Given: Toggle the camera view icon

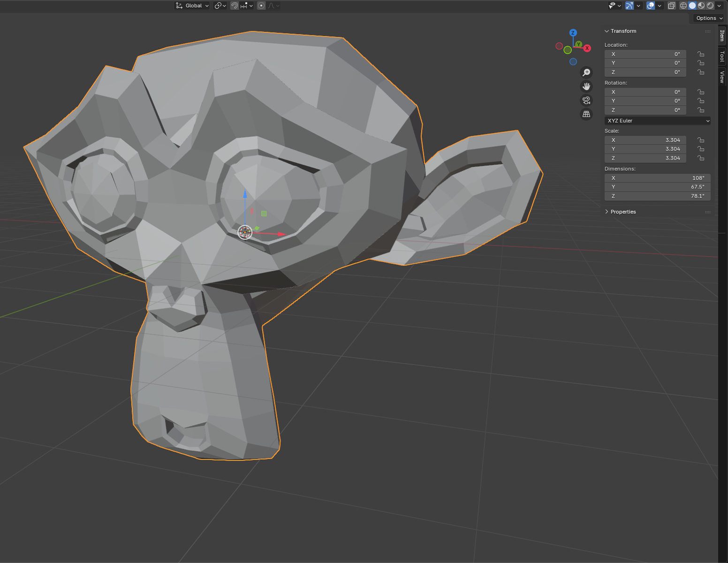Looking at the screenshot, I should [586, 100].
